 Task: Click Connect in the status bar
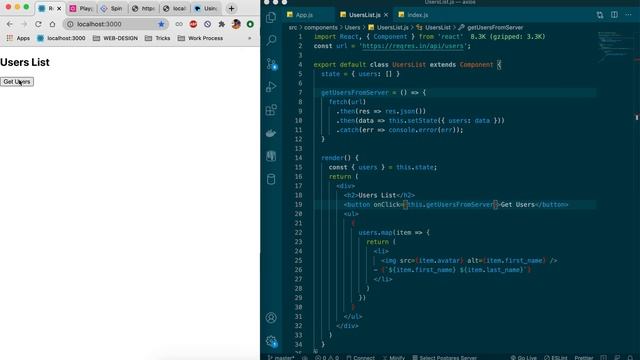tap(361, 358)
